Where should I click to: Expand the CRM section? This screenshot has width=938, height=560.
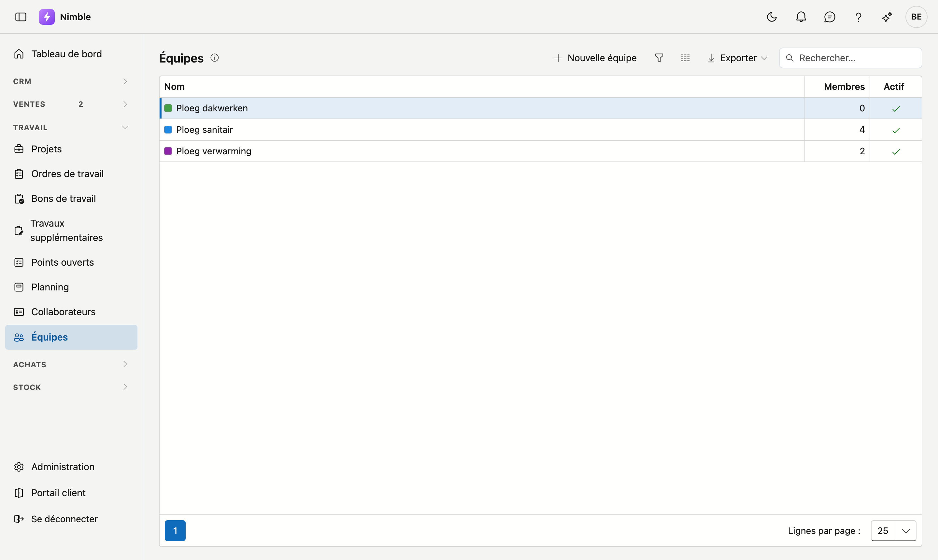[x=71, y=81]
